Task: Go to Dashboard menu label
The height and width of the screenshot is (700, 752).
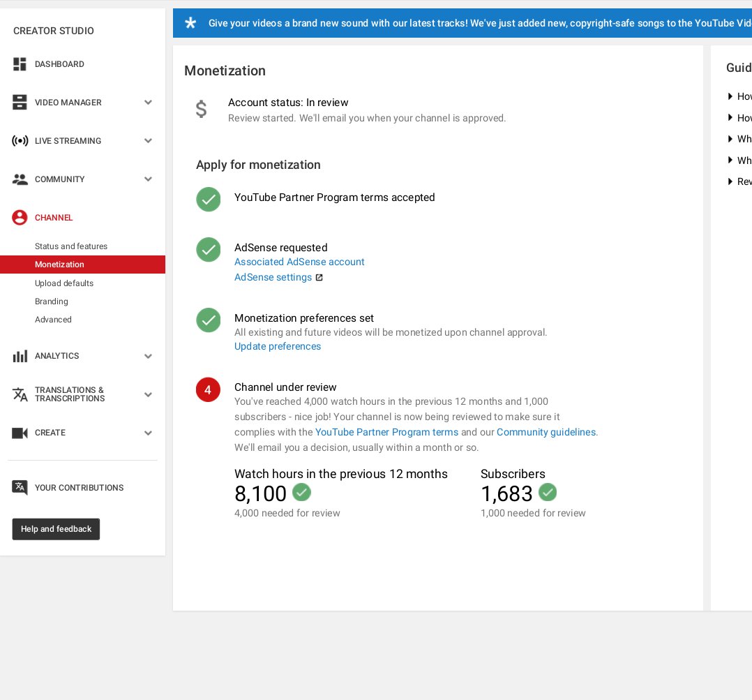Action: pos(59,64)
